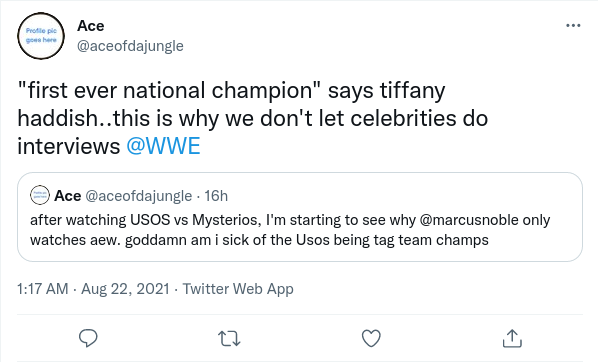Click the quoted text line about the Usos tag team champs
Image resolution: width=598 pixels, height=362 pixels.
pyautogui.click(x=259, y=240)
